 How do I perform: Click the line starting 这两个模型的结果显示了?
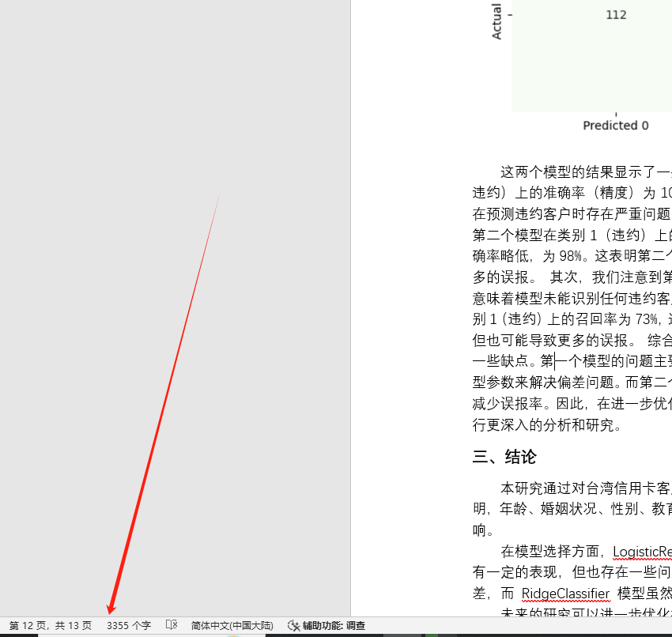586,171
